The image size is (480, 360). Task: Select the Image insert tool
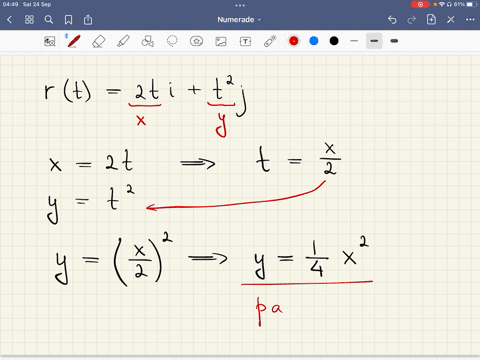point(221,41)
